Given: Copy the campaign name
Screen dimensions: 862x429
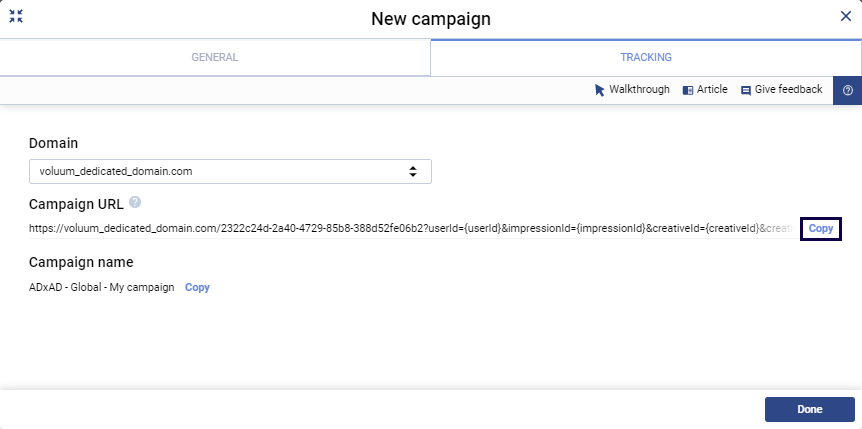Looking at the screenshot, I should (x=197, y=287).
